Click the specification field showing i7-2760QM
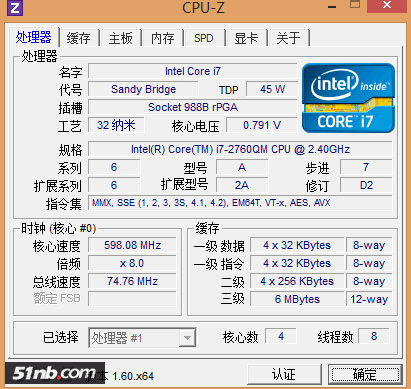The image size is (411, 389). click(240, 149)
